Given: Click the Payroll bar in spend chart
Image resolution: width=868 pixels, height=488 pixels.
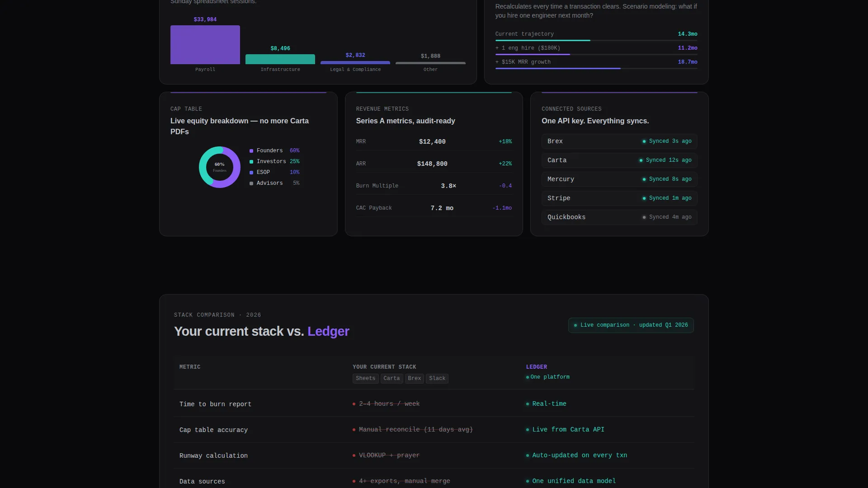Looking at the screenshot, I should point(205,45).
